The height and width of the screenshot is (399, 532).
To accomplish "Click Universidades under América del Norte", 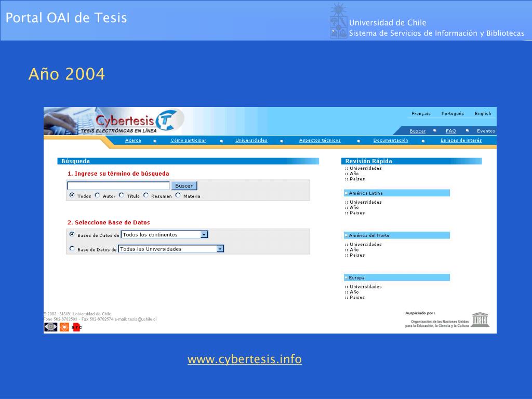I will point(365,244).
